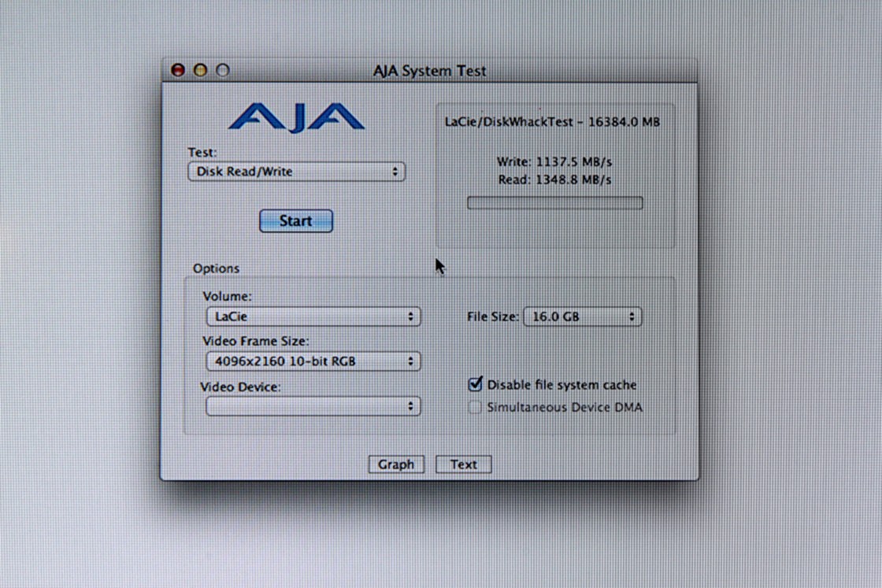
Task: Toggle Disable file system cache checkbox
Action: tap(476, 384)
